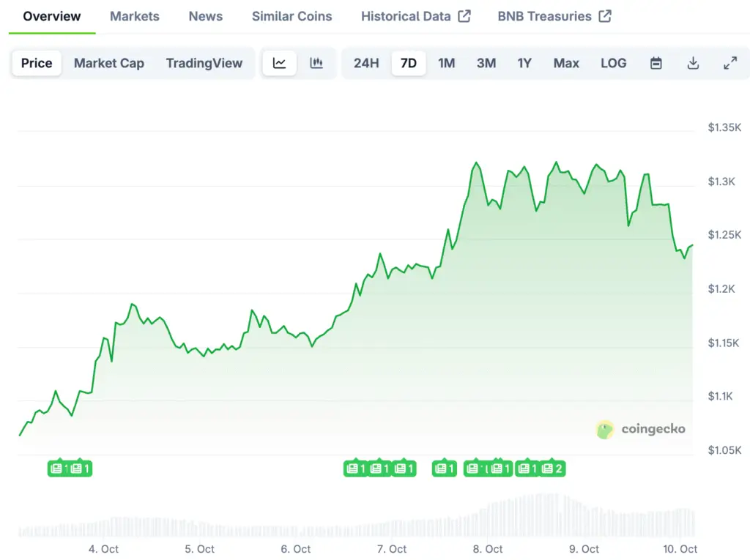
Task: Select the Market Cap chart mode
Action: 109,63
